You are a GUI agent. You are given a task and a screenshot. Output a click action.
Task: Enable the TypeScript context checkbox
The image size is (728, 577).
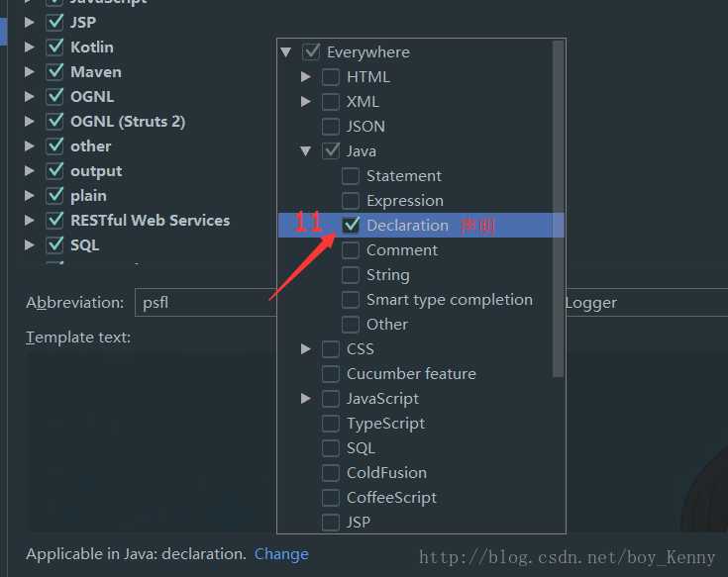331,424
